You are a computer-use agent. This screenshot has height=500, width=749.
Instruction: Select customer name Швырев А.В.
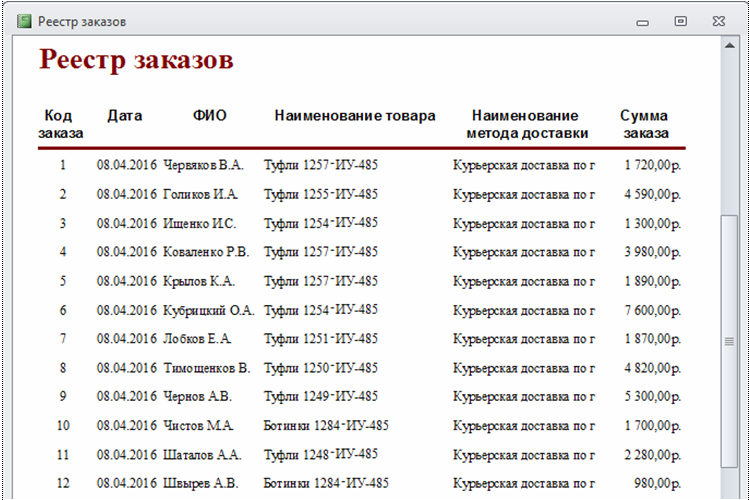(201, 483)
